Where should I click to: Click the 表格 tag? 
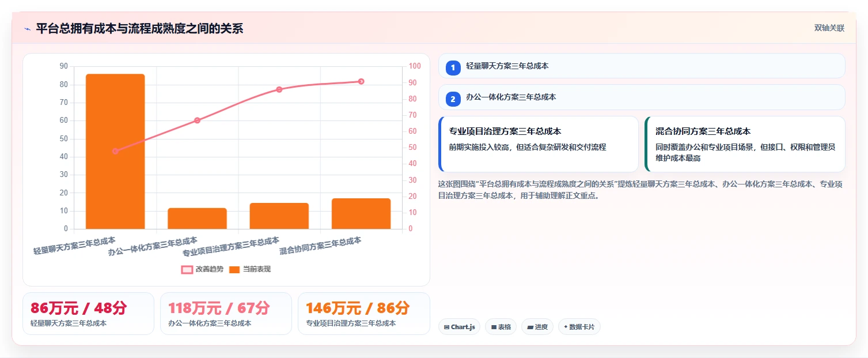point(501,327)
